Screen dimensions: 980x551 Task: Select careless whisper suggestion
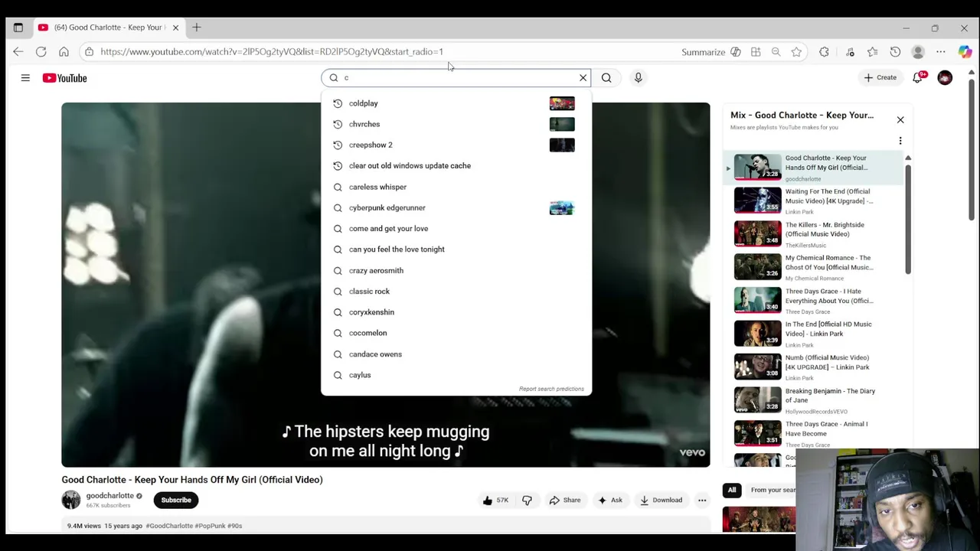click(456, 187)
